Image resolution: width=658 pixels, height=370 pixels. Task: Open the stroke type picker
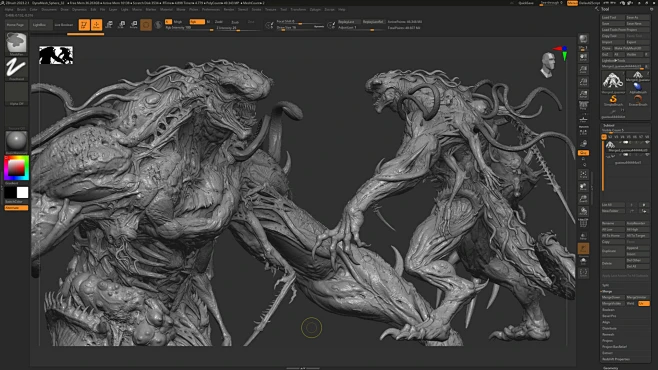(x=16, y=68)
